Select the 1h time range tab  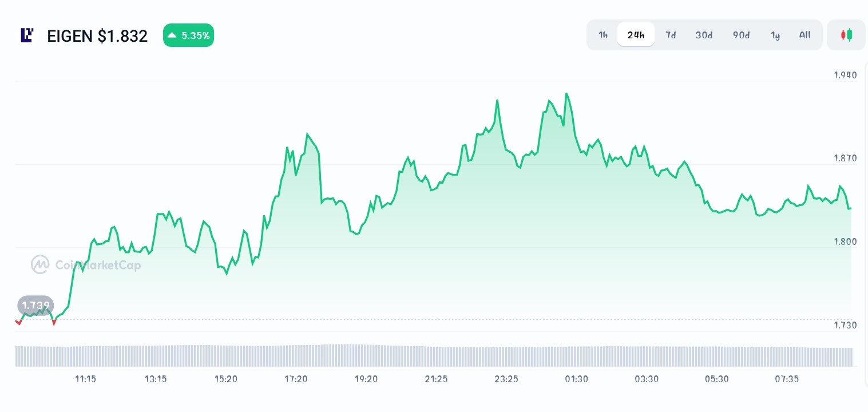point(603,35)
